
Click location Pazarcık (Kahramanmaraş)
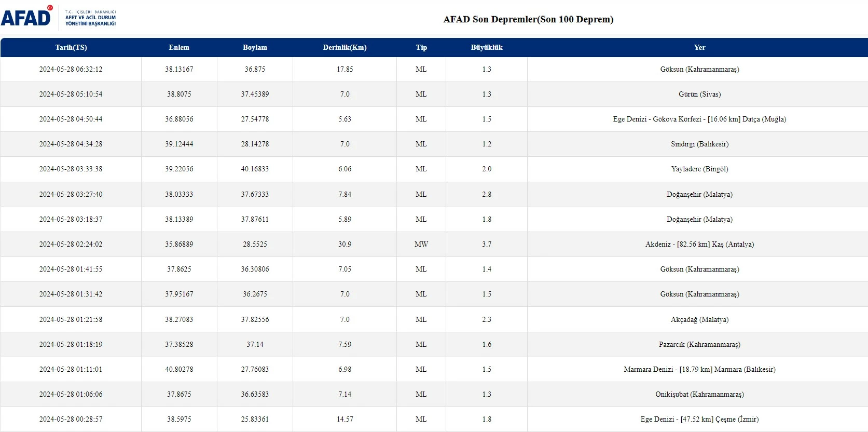(x=699, y=344)
